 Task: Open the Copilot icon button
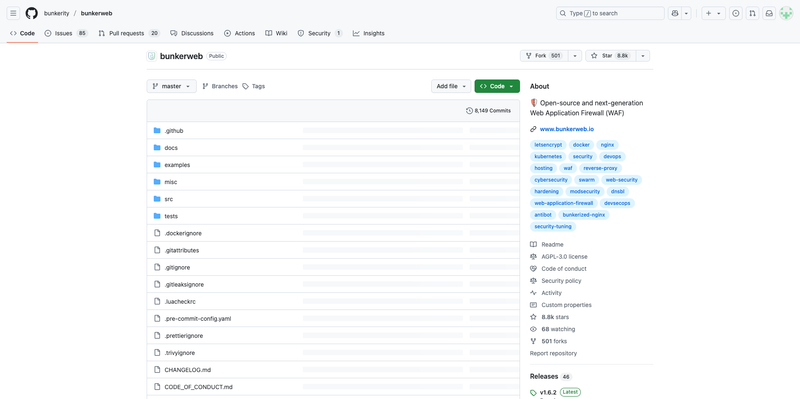click(675, 13)
